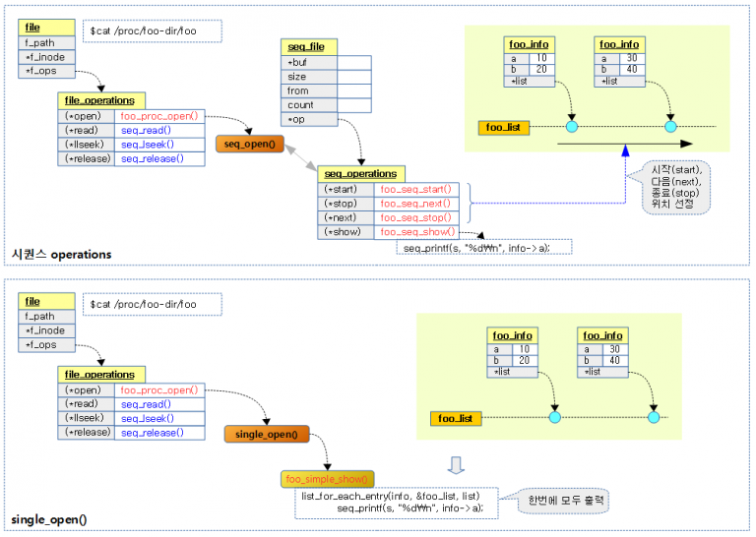
Task: Click the foo_seq_stop() function cell
Action: (x=416, y=217)
